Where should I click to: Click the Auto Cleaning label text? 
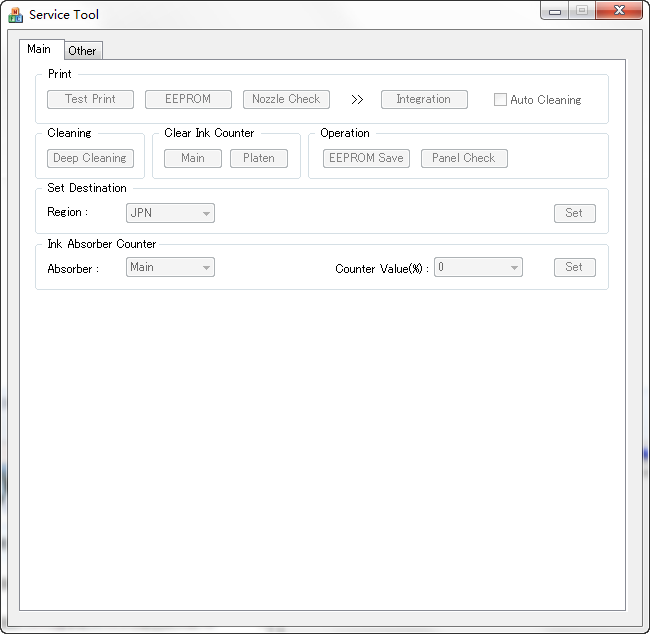coord(546,100)
